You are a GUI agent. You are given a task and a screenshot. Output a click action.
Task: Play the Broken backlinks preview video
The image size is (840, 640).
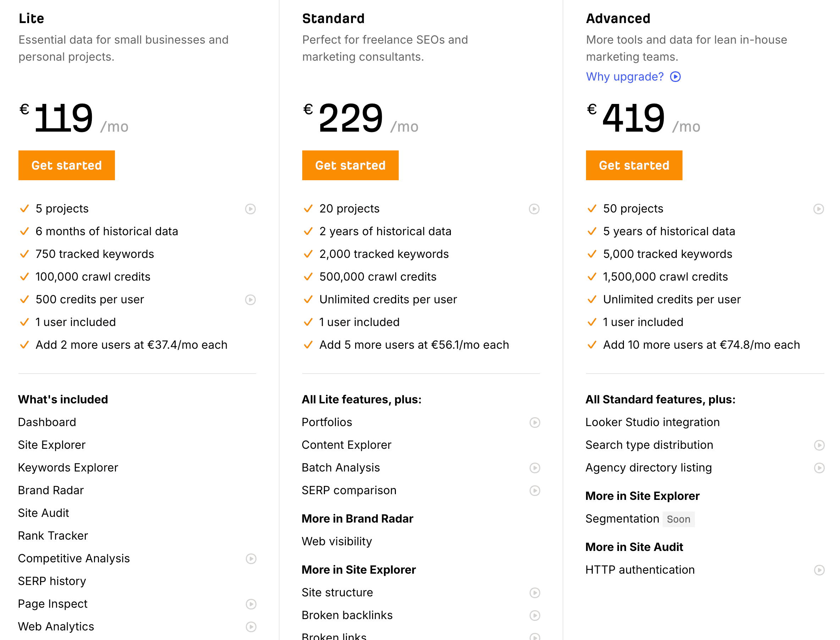tap(535, 616)
